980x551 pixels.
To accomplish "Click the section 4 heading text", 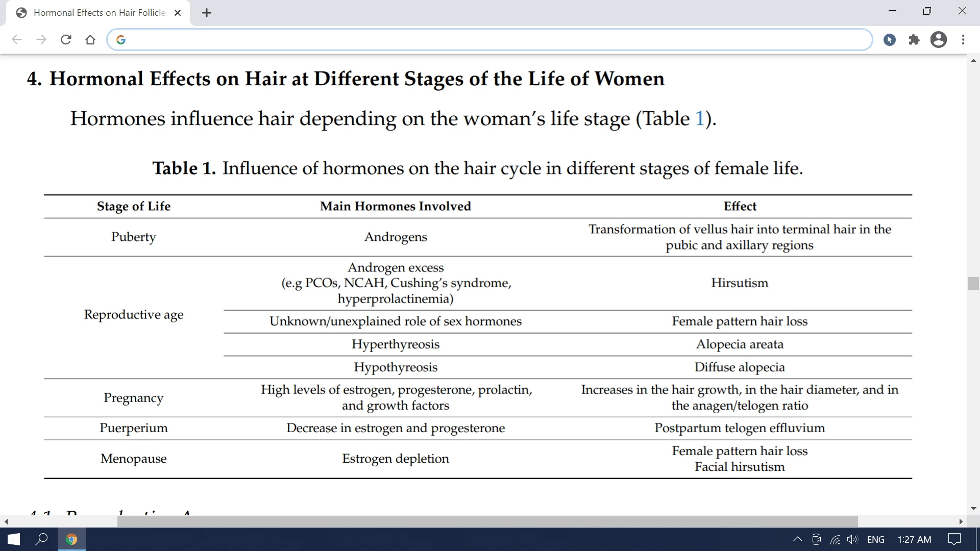I will [x=346, y=79].
